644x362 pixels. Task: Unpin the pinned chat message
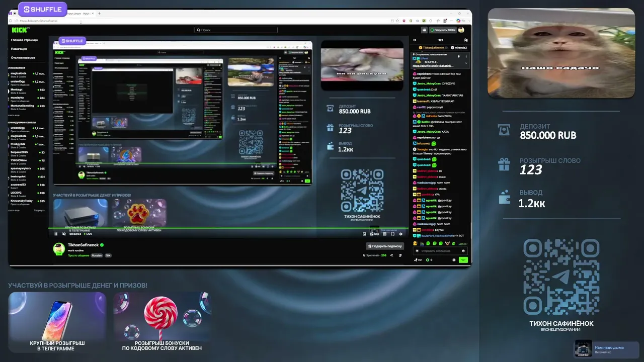click(459, 56)
